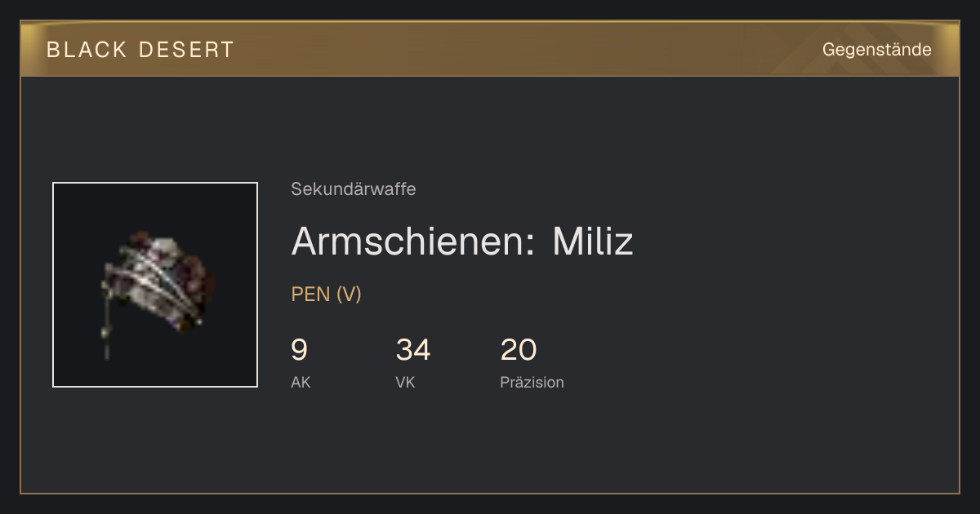Click the dangling chain on bracer icon
The height and width of the screenshot is (514, 980).
tap(105, 325)
